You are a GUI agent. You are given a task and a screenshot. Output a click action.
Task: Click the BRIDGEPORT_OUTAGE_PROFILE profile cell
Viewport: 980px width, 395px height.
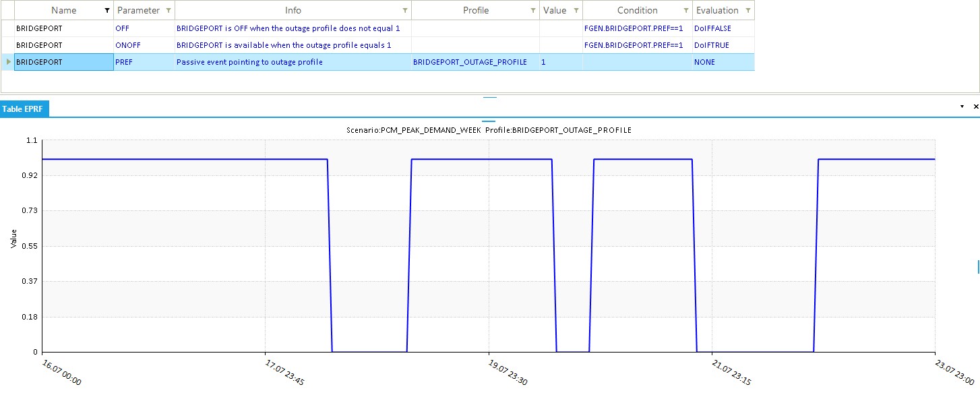pyautogui.click(x=469, y=62)
